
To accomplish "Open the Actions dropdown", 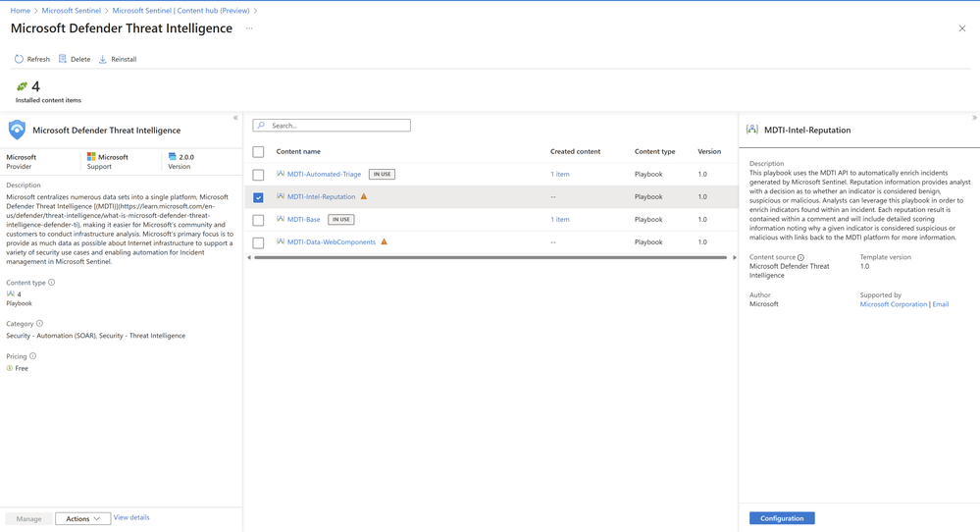I will coord(82,518).
